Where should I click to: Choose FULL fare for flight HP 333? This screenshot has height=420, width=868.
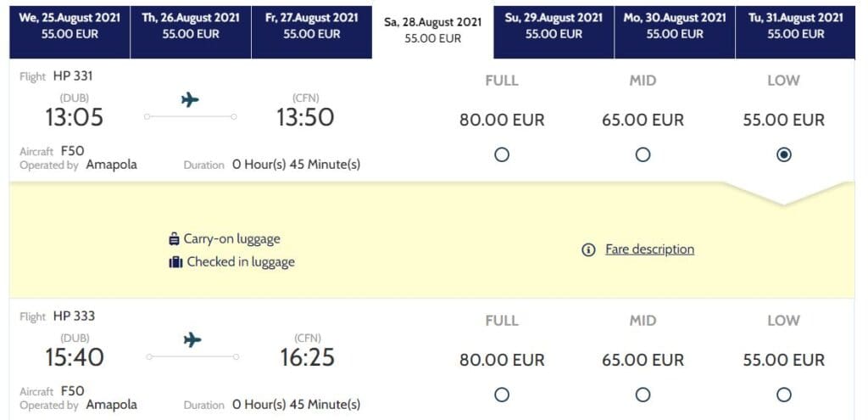502,395
